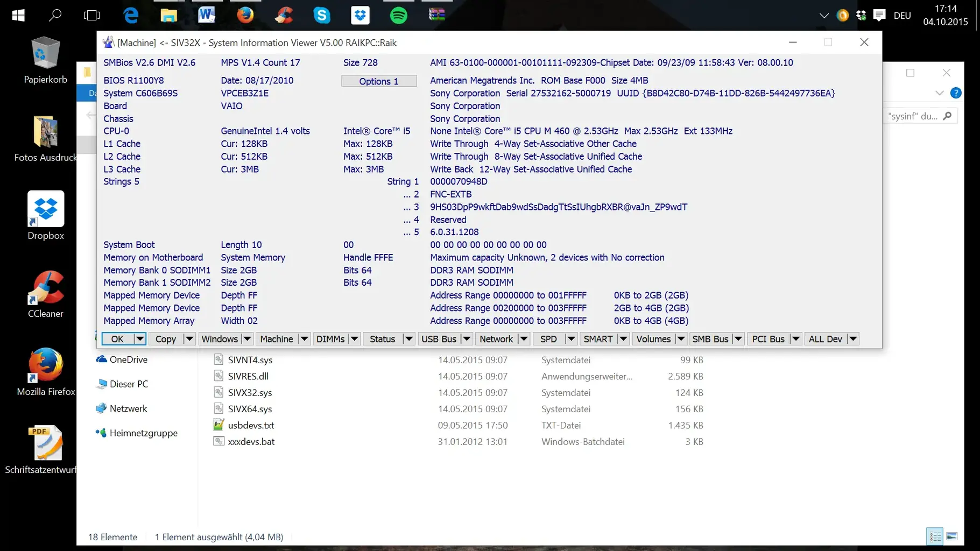Click the SMB Bus button
Screen dimensions: 980x551
[x=710, y=339]
